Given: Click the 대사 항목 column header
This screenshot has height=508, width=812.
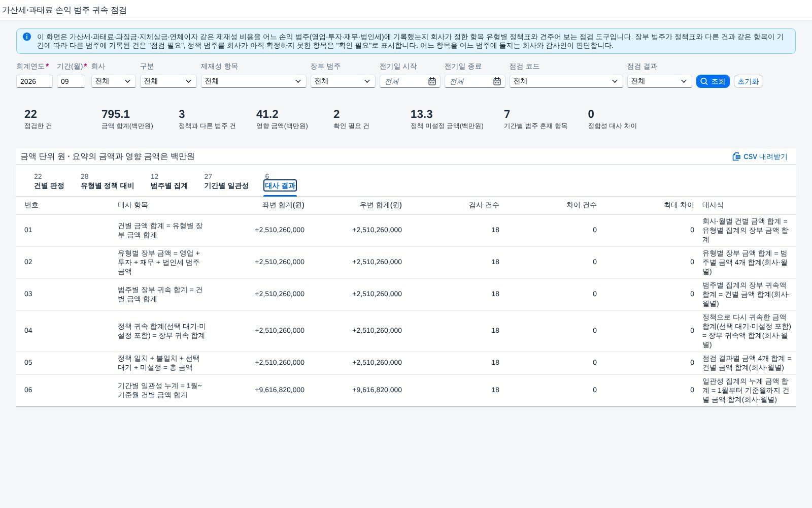Looking at the screenshot, I should (133, 205).
